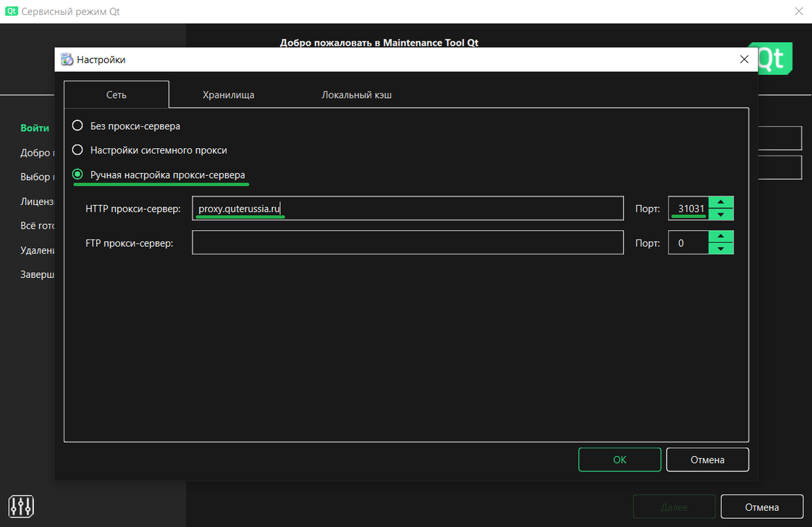
Task: Click the Settings dialog title icon
Action: [67, 60]
